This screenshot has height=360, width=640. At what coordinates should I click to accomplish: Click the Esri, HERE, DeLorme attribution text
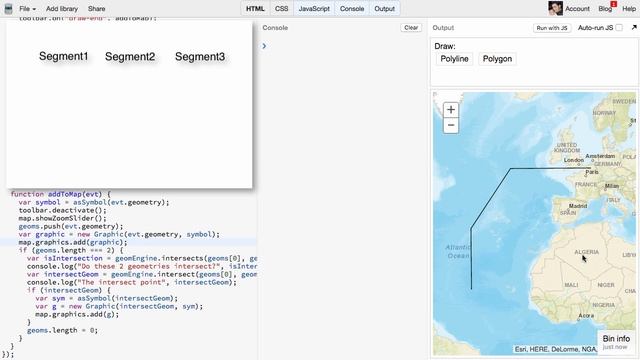click(556, 349)
